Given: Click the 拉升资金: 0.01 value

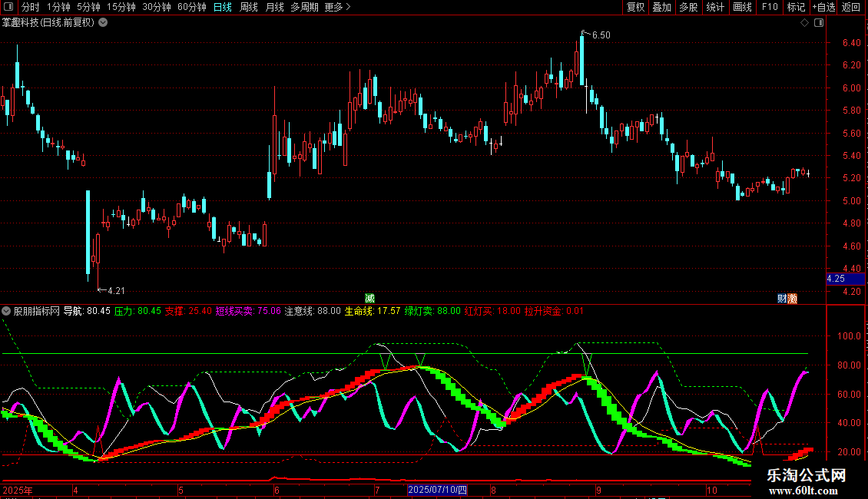Looking at the screenshot, I should point(554,311).
